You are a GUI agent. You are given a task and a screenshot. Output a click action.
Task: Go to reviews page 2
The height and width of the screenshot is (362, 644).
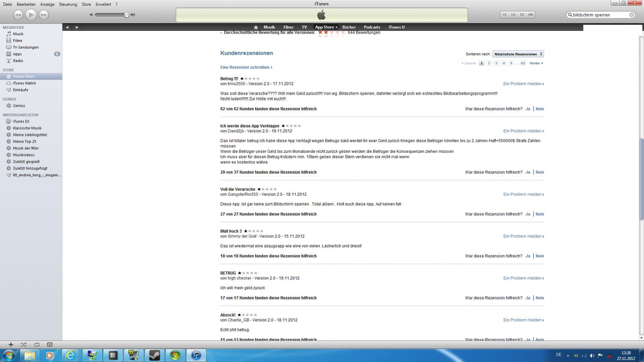pyautogui.click(x=489, y=63)
